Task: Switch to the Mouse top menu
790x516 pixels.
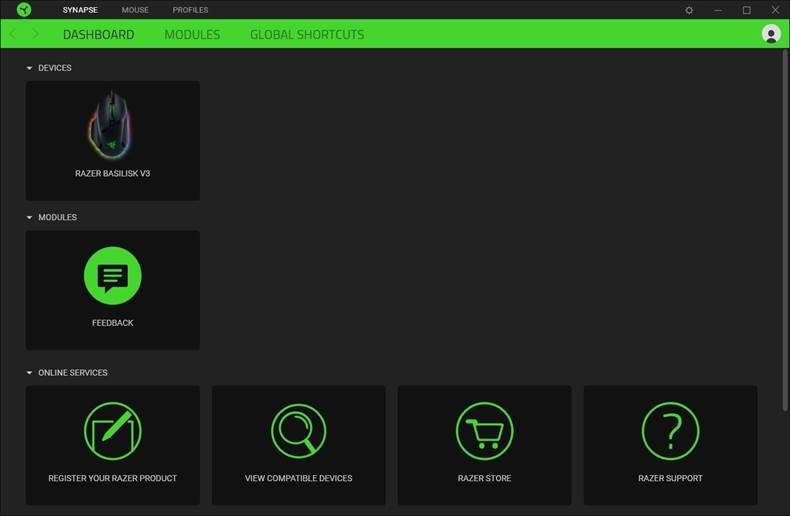Action: coord(135,10)
